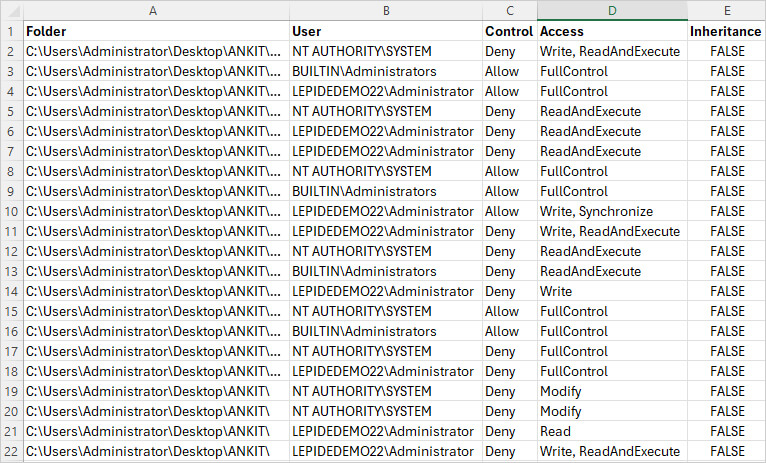Viewport: 766px width, 463px height.
Task: Select FullControl cell in row 16
Action: point(612,332)
